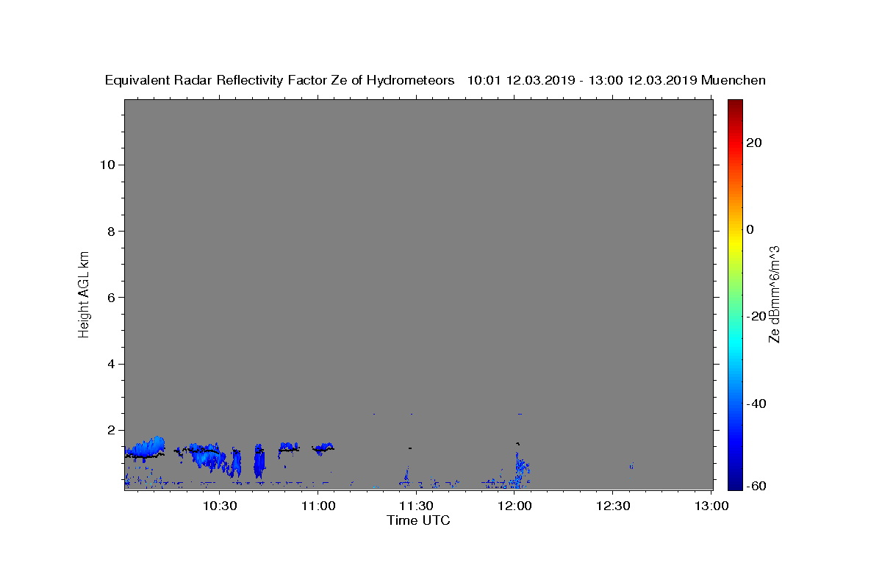This screenshot has height=588, width=882.
Task: Click the '11:00' time tick label
Action: (318, 506)
